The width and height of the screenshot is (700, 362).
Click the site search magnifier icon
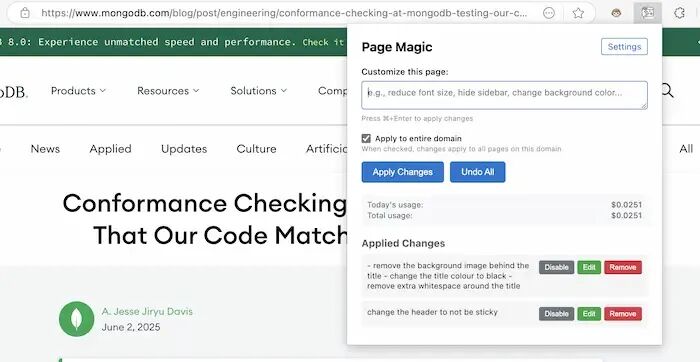tap(667, 91)
